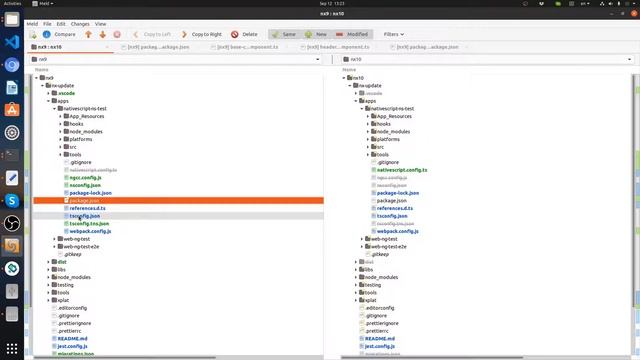Click Copy to Right

pos(202,34)
